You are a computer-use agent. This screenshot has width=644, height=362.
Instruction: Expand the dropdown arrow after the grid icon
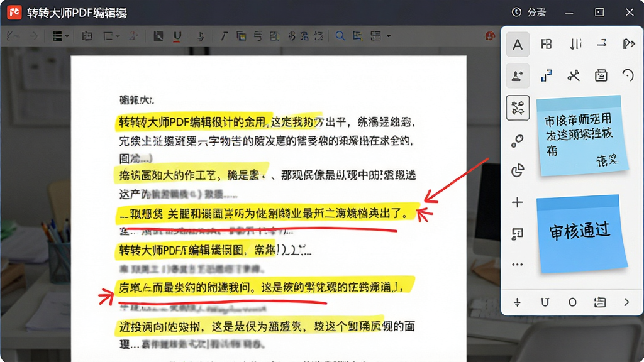388,36
